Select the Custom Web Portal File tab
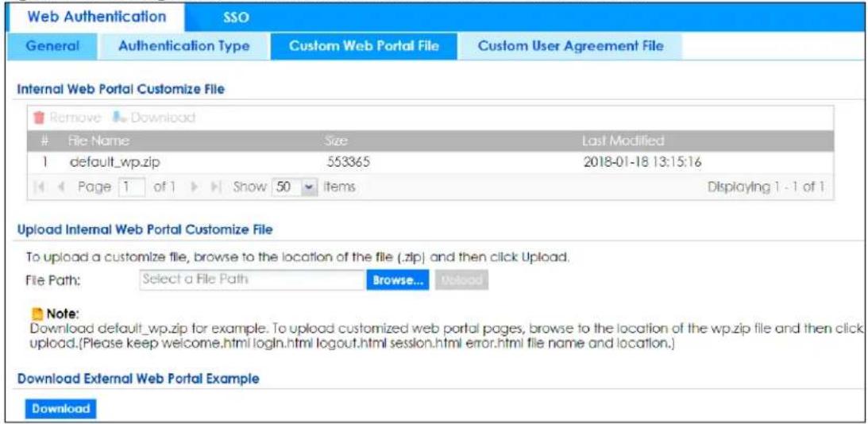The width and height of the screenshot is (868, 424). coord(365,47)
